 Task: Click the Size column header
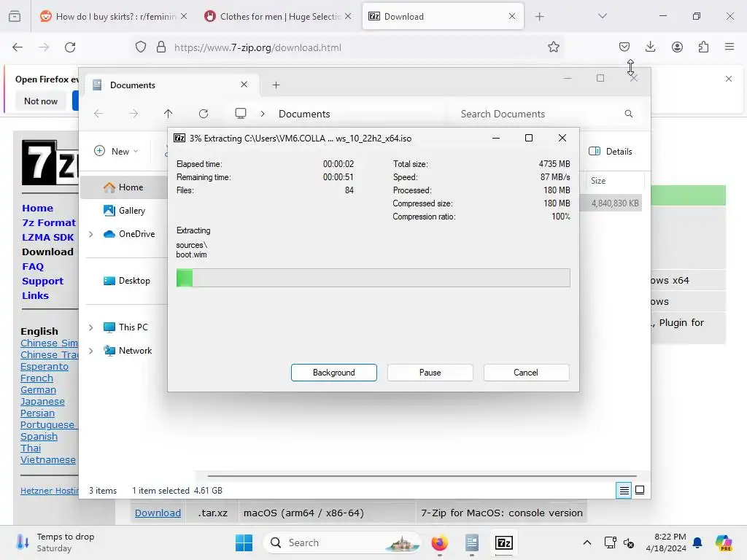pyautogui.click(x=614, y=181)
